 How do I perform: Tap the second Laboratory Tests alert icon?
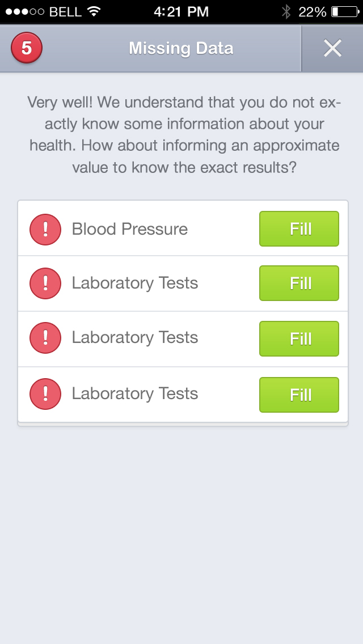(x=45, y=338)
